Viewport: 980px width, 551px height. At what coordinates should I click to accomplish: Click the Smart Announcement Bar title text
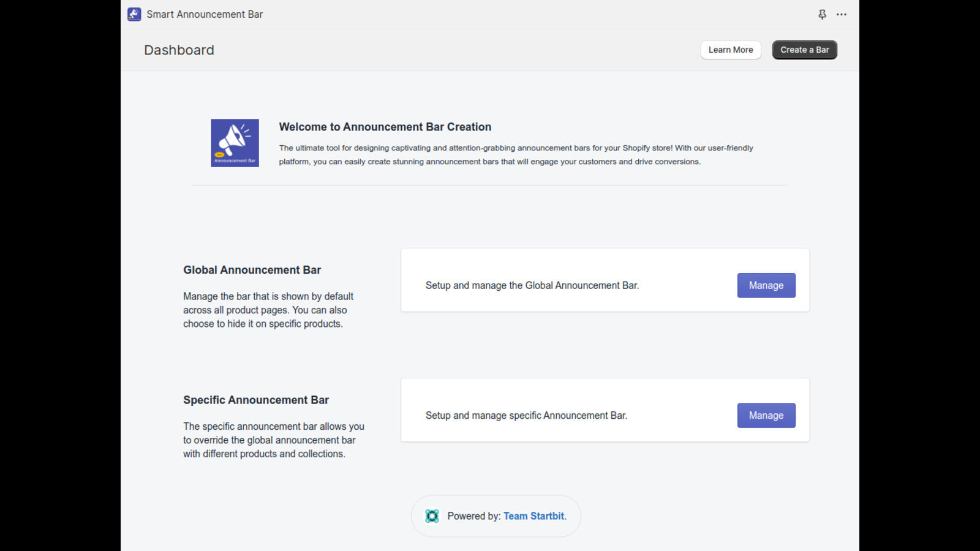(x=205, y=14)
